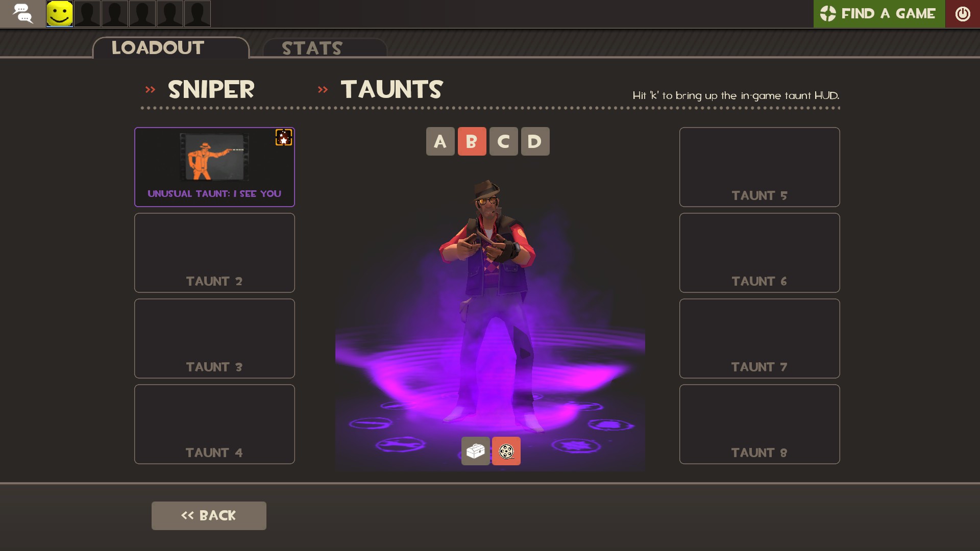This screenshot has width=980, height=551.
Task: Open the empty Taunt 8 slot
Action: pos(759,424)
